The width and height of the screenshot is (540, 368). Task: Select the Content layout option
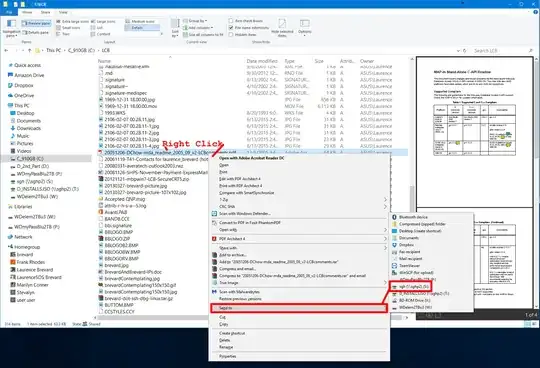(101, 34)
